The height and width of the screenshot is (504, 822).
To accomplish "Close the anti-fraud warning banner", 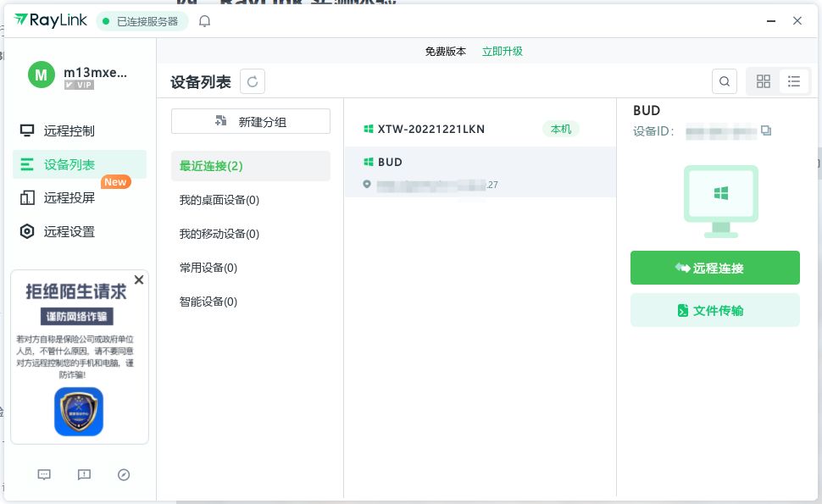I will coord(139,280).
